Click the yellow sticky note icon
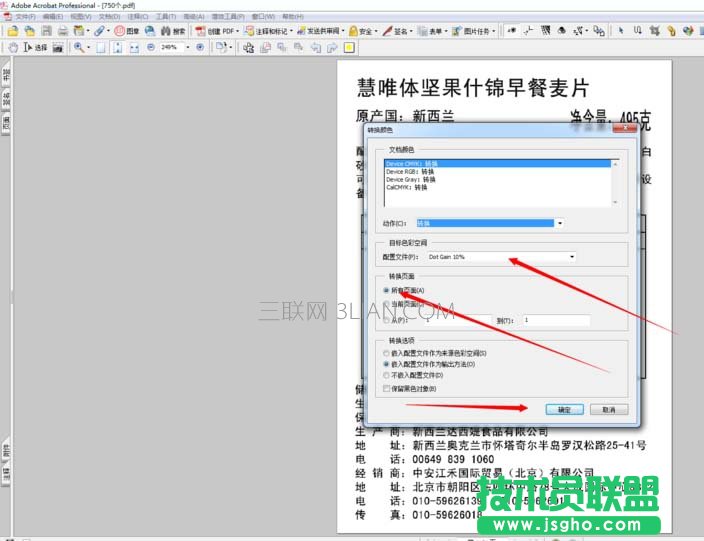Viewport: 704px width, 541px height. pos(349,48)
